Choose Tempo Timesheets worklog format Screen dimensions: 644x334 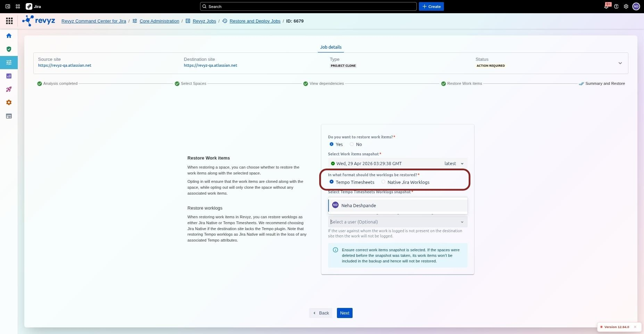pos(331,182)
